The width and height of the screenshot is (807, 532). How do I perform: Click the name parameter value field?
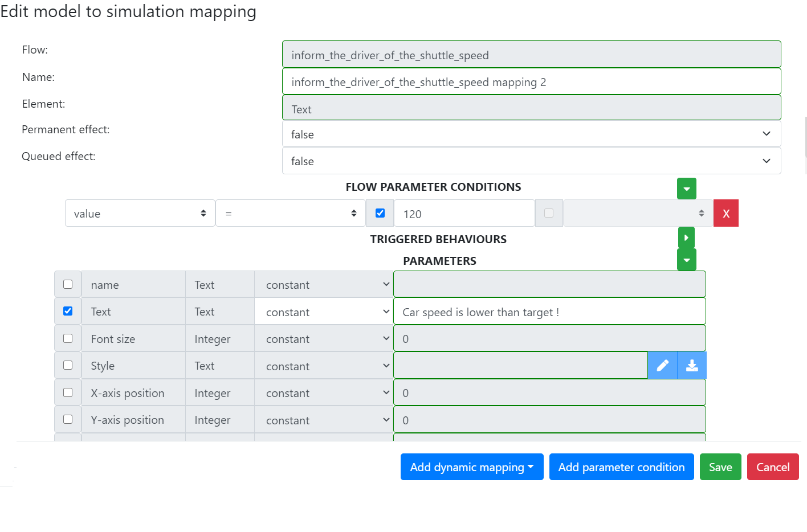[x=549, y=284]
